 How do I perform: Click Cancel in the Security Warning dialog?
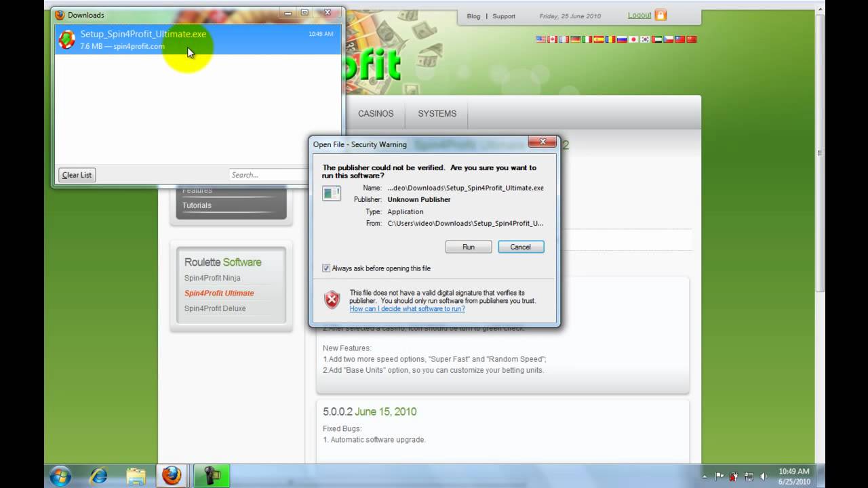click(x=521, y=247)
